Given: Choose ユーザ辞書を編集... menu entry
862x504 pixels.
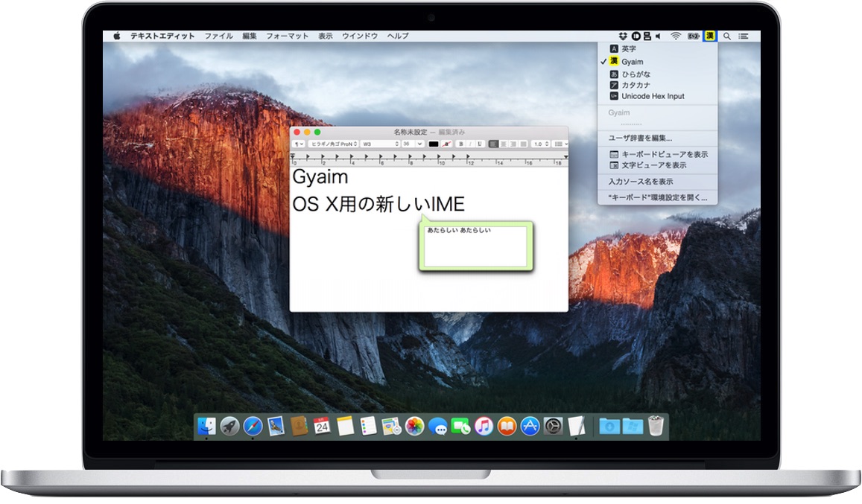Looking at the screenshot, I should pos(658,138).
